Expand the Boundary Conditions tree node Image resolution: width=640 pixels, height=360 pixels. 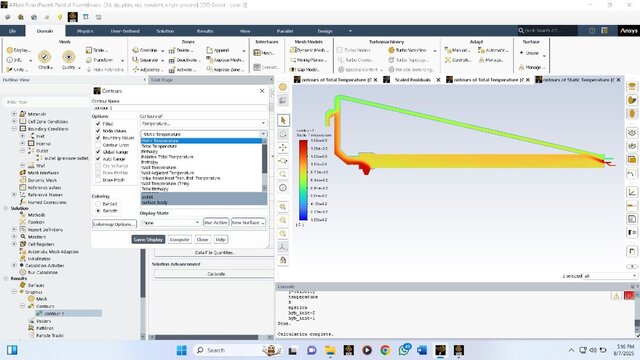click(14, 129)
